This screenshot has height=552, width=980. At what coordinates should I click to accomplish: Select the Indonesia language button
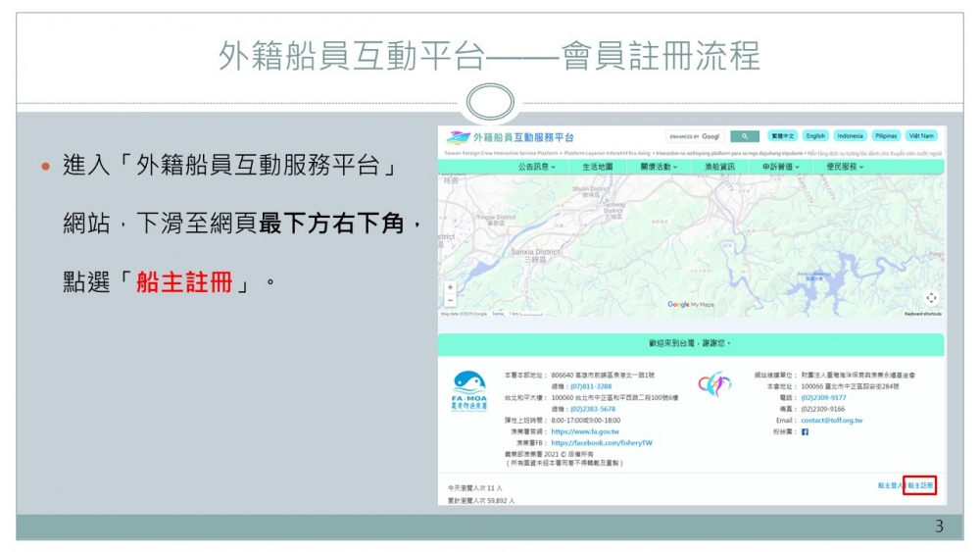(x=850, y=136)
